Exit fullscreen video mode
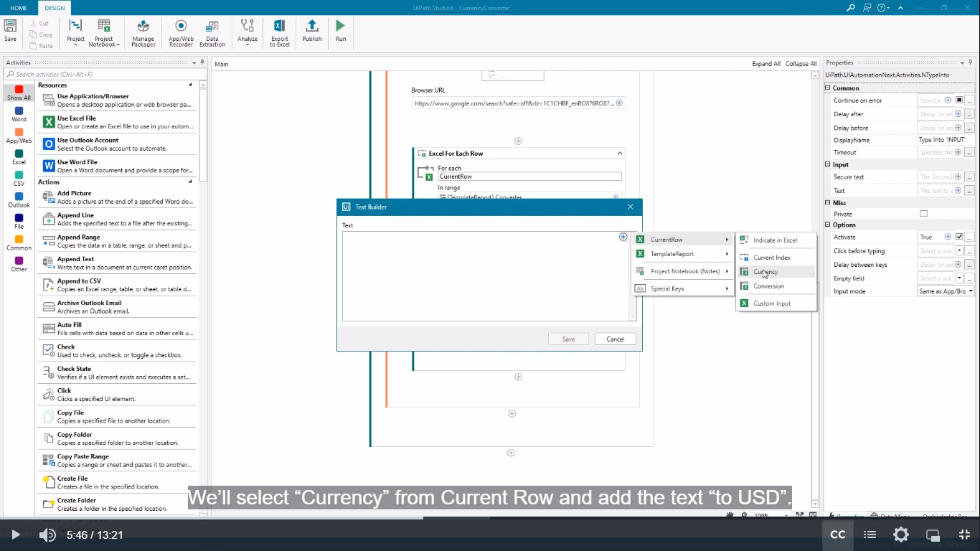 [x=965, y=534]
